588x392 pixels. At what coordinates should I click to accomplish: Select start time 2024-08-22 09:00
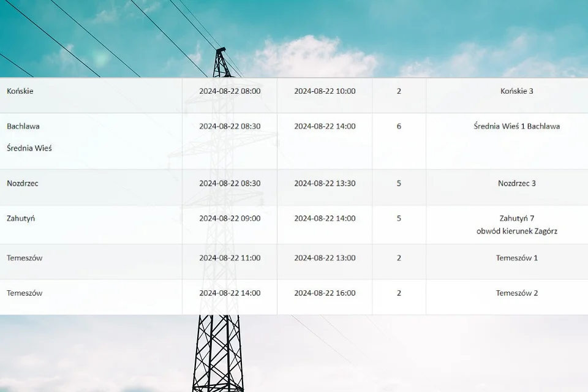[x=230, y=218]
